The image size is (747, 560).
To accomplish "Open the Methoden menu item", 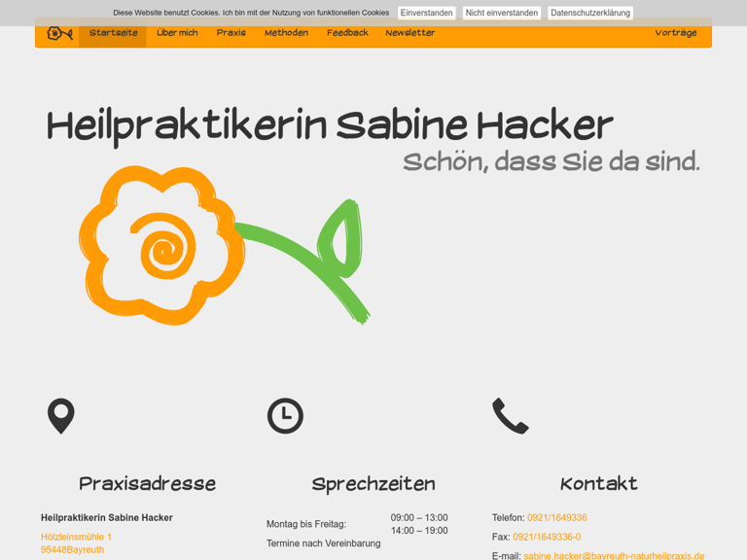I will tap(286, 33).
